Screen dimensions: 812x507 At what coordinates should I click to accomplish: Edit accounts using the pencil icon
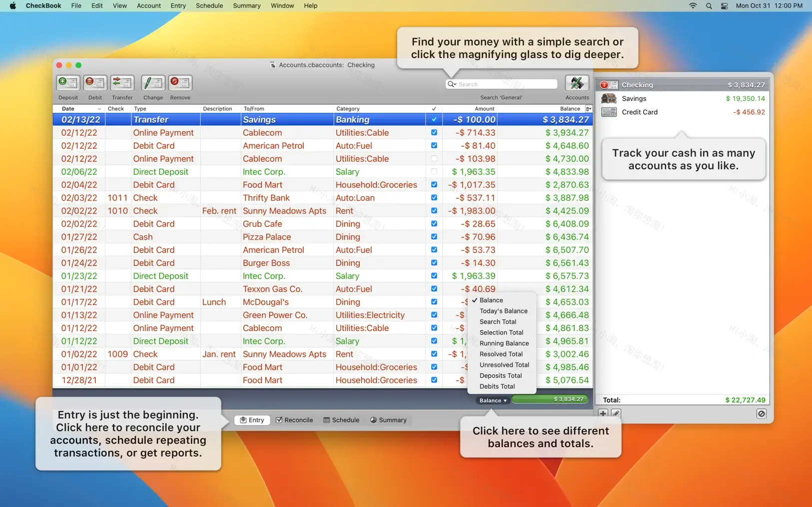click(x=616, y=413)
